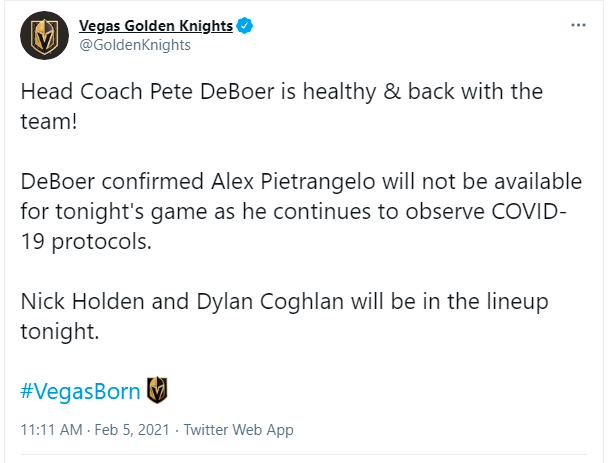Open the #VegasBorn hashtag

point(80,391)
